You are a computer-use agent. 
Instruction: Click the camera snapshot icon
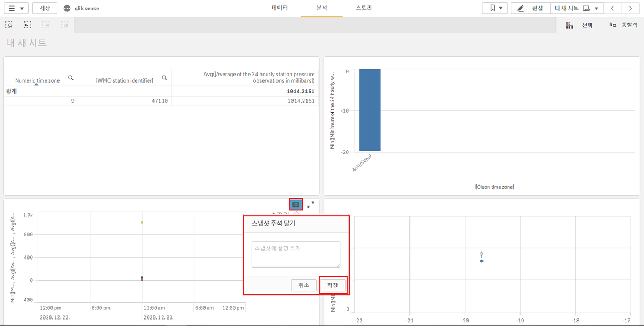(296, 204)
